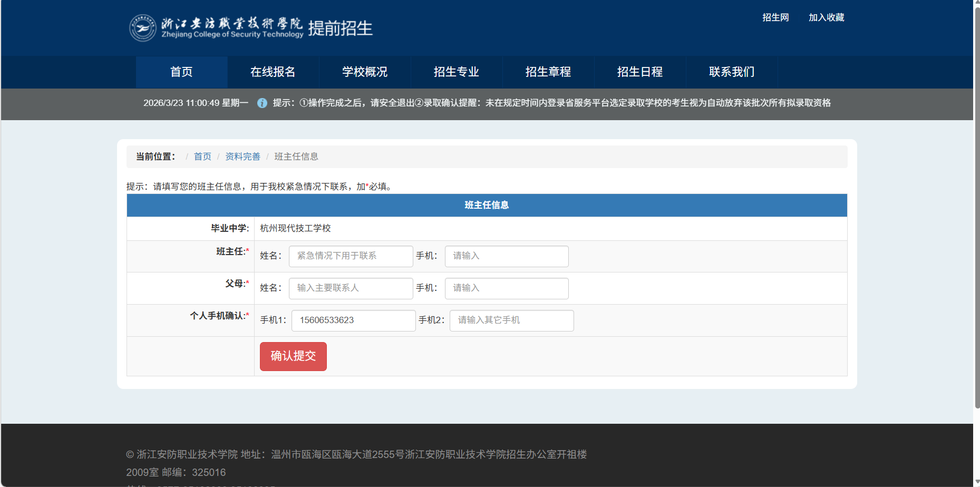Viewport: 980px width, 487px height.
Task: Open the 在线报名 menu item
Action: [273, 72]
